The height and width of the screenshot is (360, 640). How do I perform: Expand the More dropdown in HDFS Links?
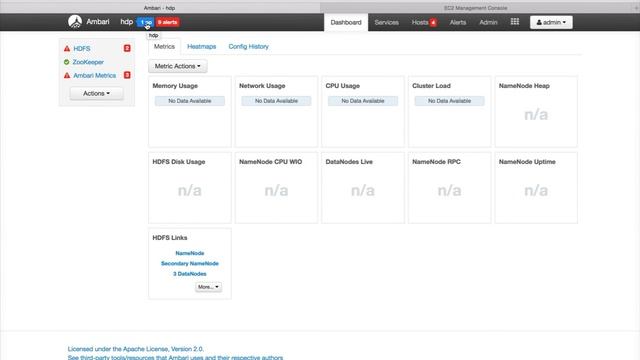(208, 287)
